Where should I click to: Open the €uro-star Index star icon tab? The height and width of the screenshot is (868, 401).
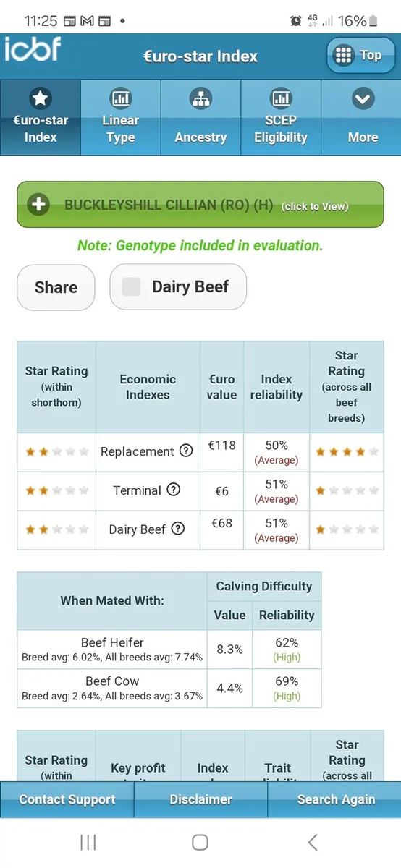point(41,99)
